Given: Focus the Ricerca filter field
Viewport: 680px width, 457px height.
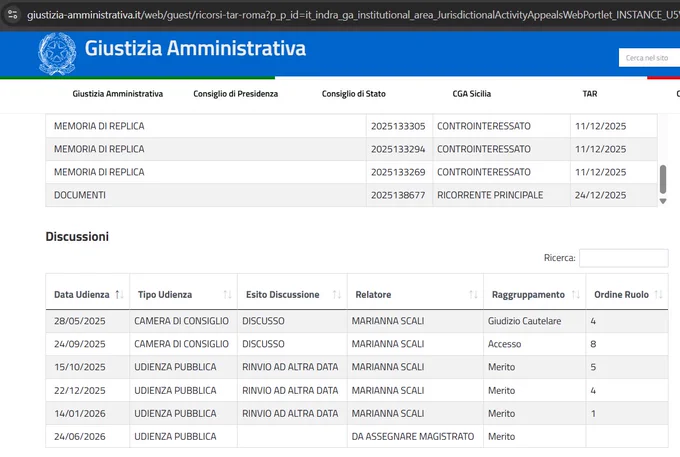Looking at the screenshot, I should (x=624, y=258).
